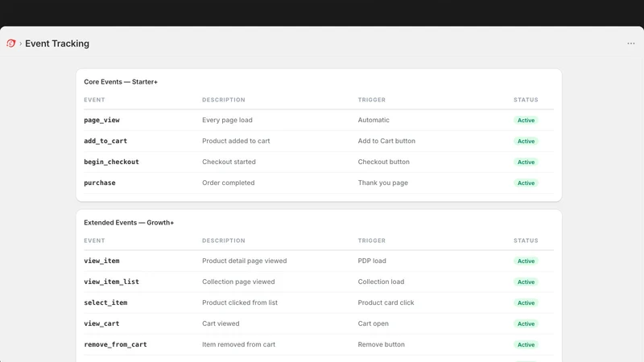Click the 'Order completed' description
Screen dimensions: 644x362
[229, 183]
